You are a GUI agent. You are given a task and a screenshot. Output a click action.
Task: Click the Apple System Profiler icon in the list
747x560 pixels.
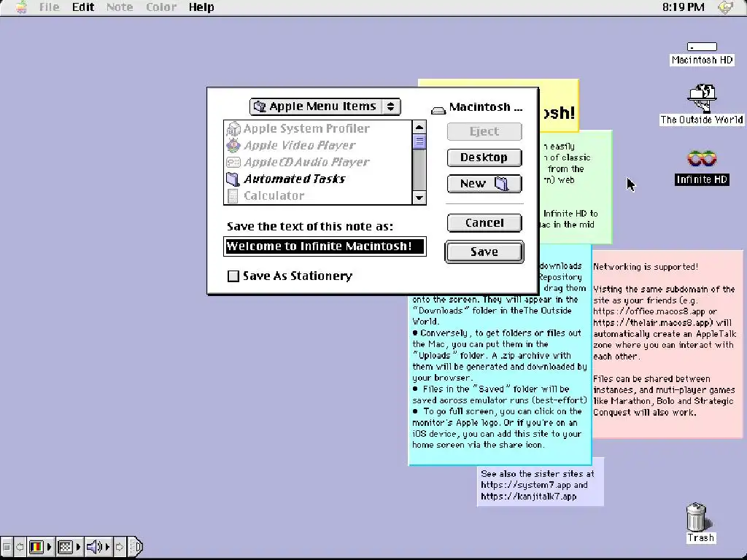pos(233,128)
